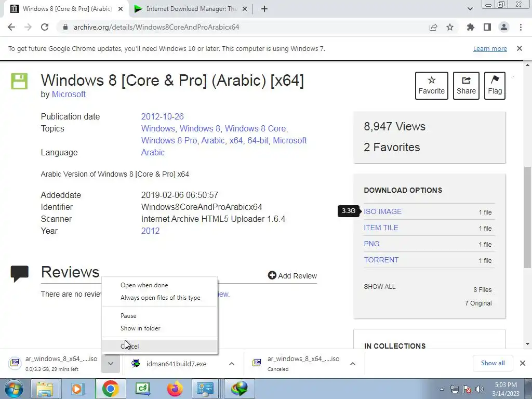Image resolution: width=532 pixels, height=399 pixels.
Task: Click the volume speaker tray icon
Action: 480,389
